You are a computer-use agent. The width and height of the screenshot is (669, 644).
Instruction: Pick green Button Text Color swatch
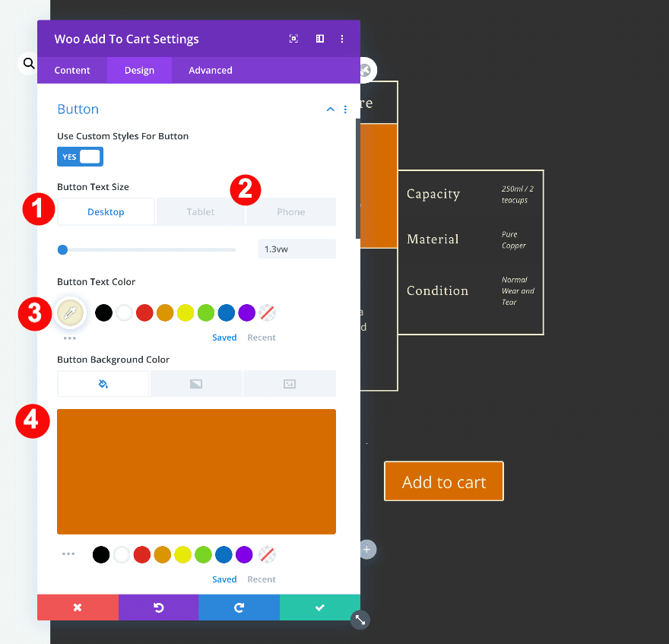206,312
